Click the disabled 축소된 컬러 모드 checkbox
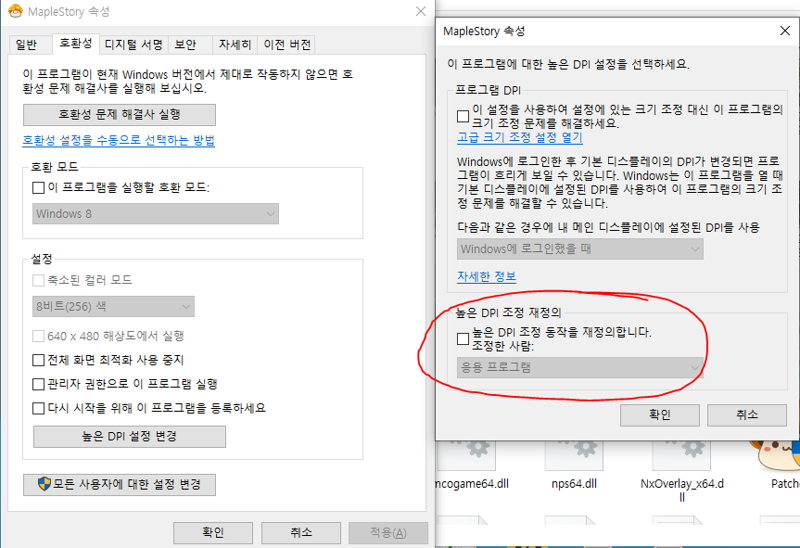 pyautogui.click(x=38, y=280)
